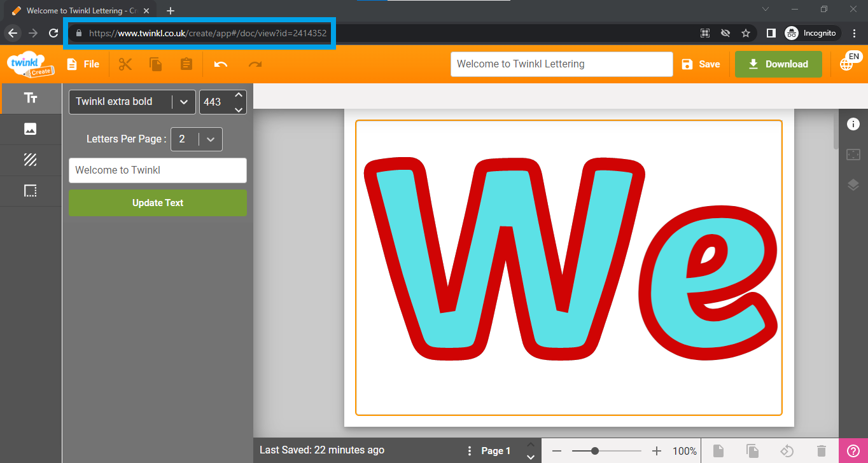Open the pattern fill panel icon
This screenshot has width=868, height=463.
[31, 160]
